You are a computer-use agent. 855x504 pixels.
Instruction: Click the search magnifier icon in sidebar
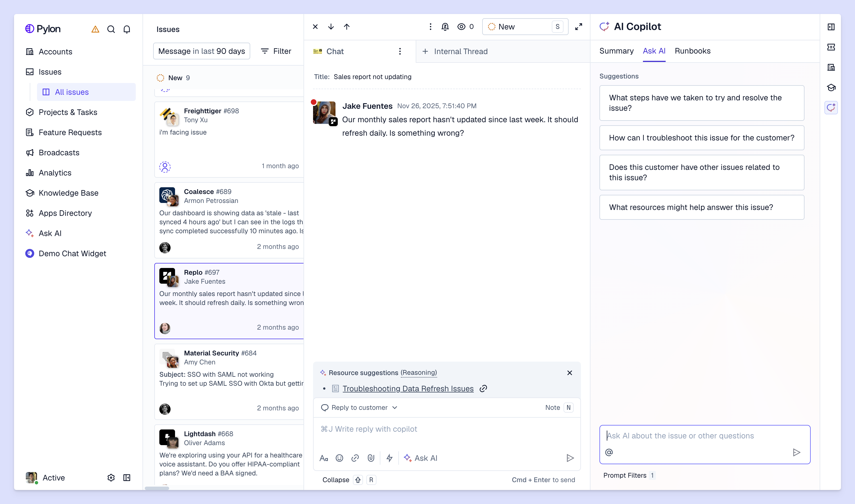click(x=111, y=29)
